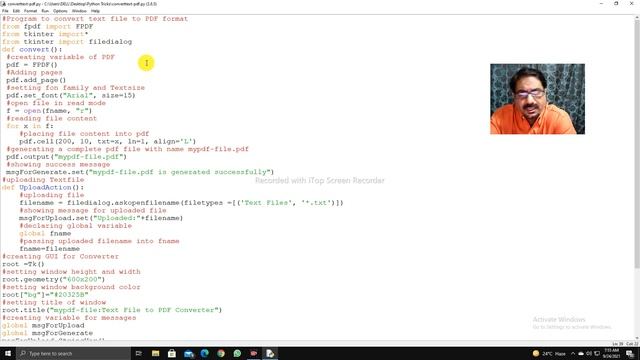Image resolution: width=640 pixels, height=360 pixels.
Task: Open the notification center icon
Action: (631, 353)
